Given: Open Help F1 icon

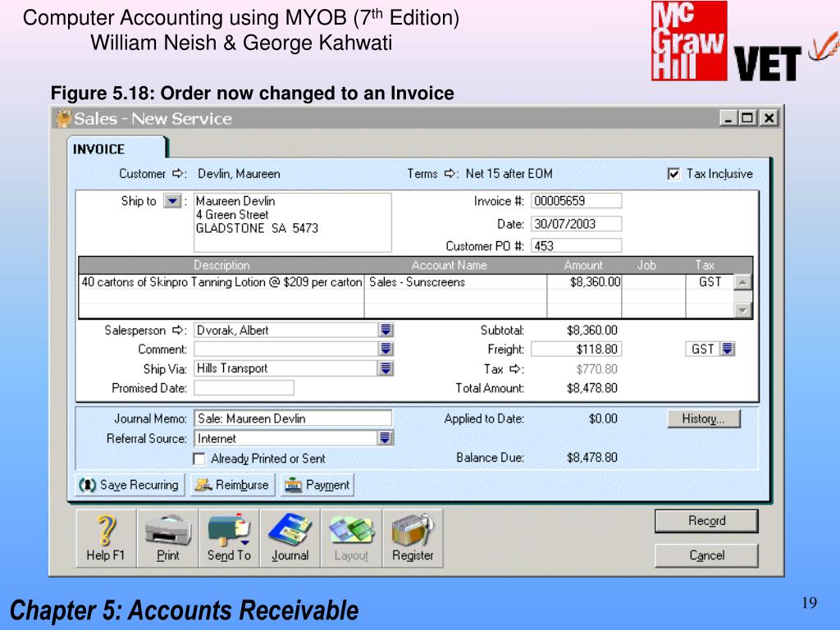Looking at the screenshot, I should point(106,538).
